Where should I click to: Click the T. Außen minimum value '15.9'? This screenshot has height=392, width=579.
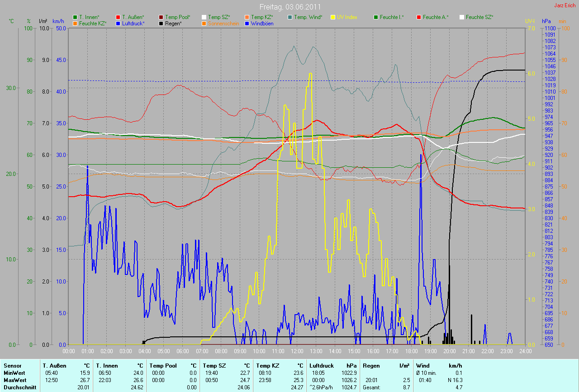pyautogui.click(x=85, y=373)
